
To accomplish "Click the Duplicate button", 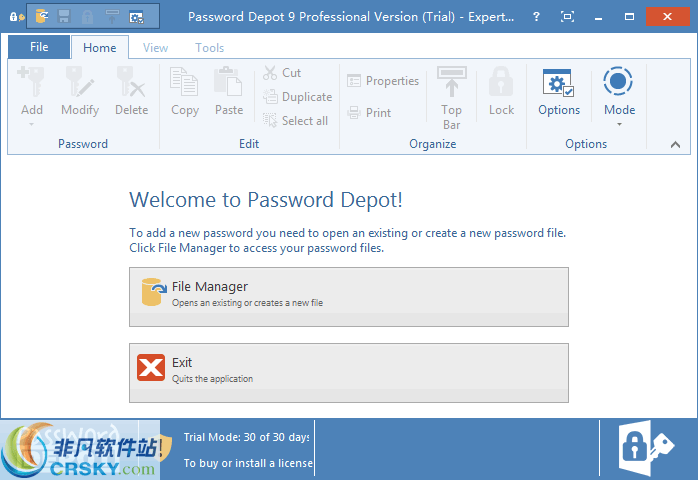I will 298,97.
